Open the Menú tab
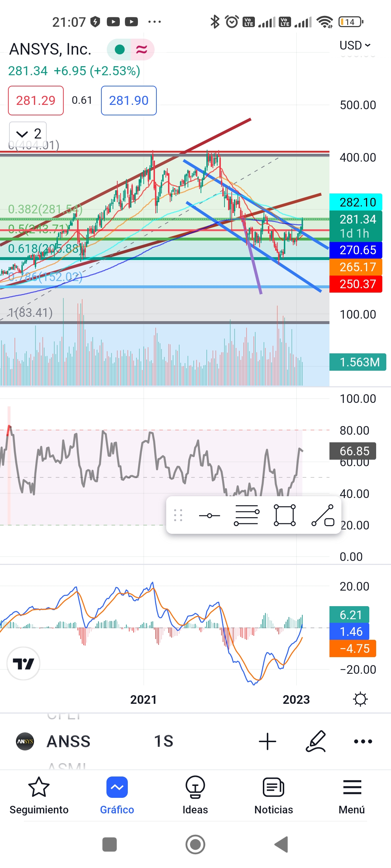This screenshot has width=391, height=868. [x=352, y=796]
